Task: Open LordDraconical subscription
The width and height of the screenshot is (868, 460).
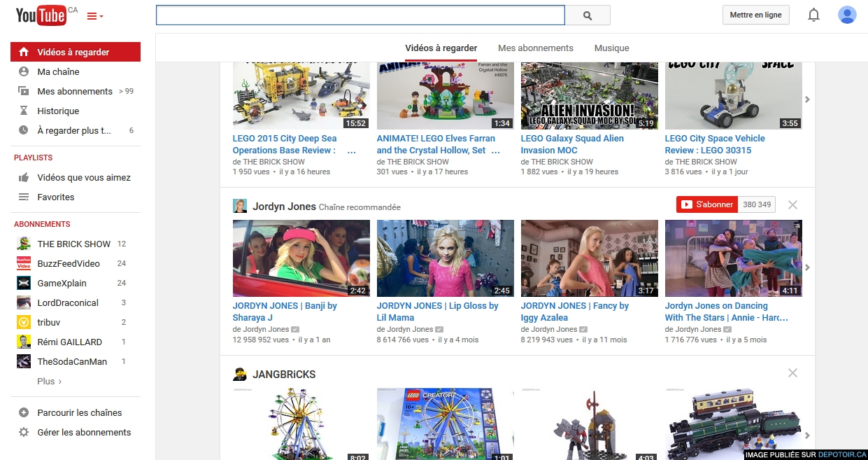Action: 76,302
